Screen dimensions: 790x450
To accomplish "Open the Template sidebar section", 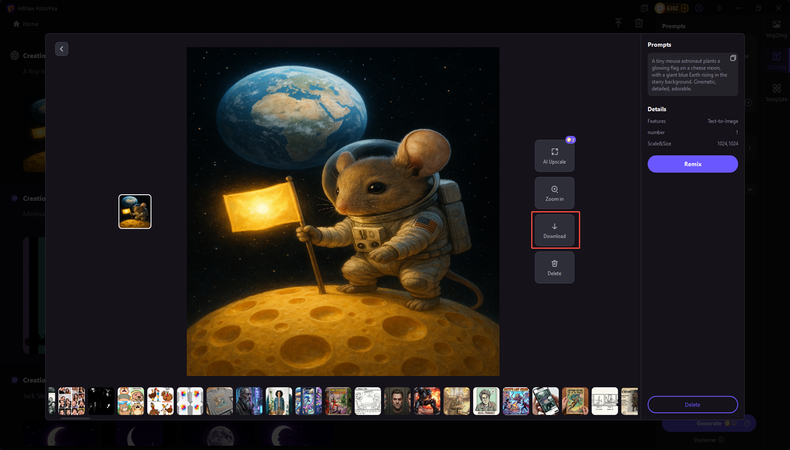I will pos(776,93).
